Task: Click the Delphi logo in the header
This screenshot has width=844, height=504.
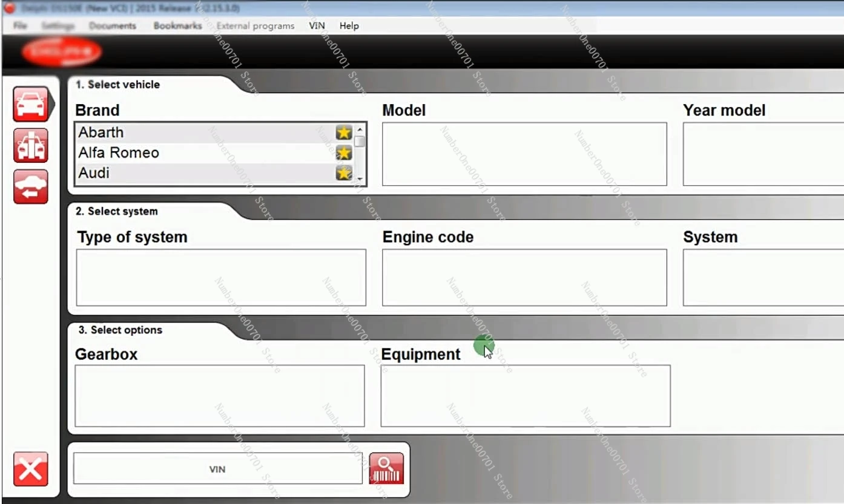Action: coord(62,52)
